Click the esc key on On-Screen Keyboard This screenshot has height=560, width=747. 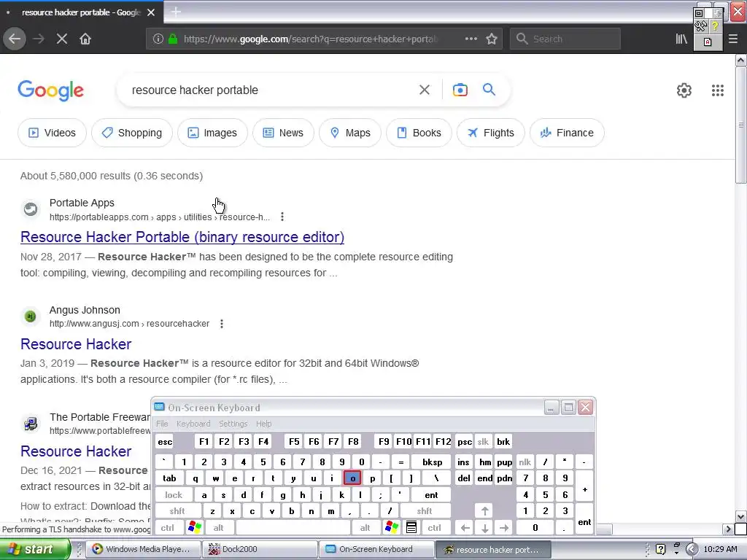[x=165, y=441]
